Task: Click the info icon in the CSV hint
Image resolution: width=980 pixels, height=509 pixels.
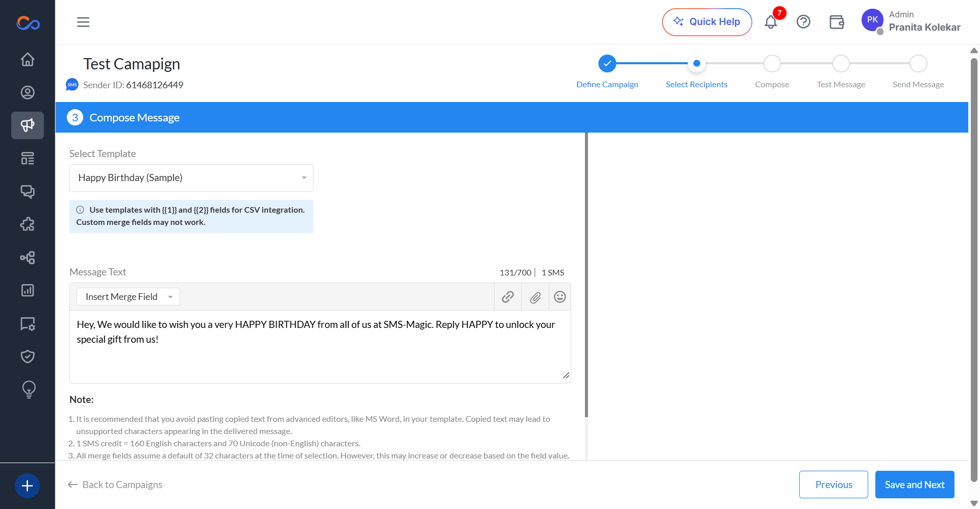Action: coord(80,210)
